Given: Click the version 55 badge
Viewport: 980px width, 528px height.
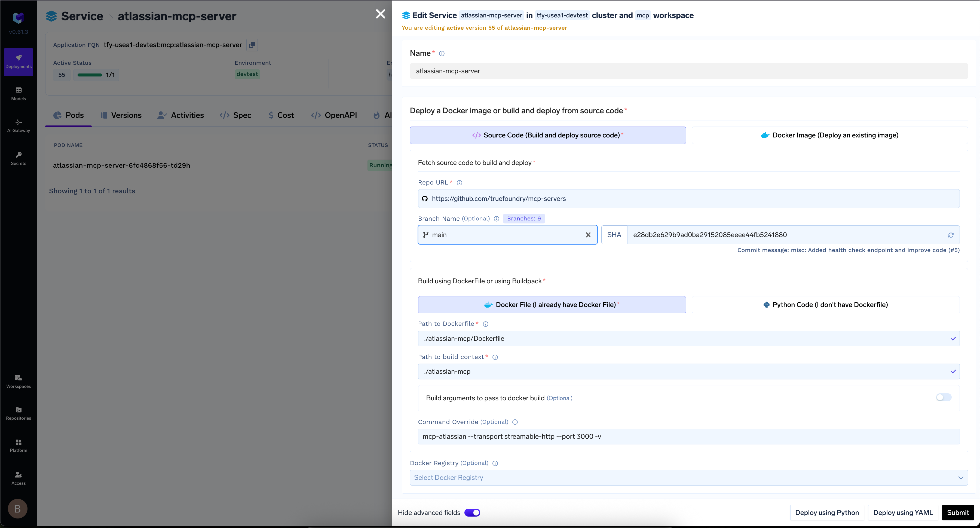Looking at the screenshot, I should (x=62, y=75).
